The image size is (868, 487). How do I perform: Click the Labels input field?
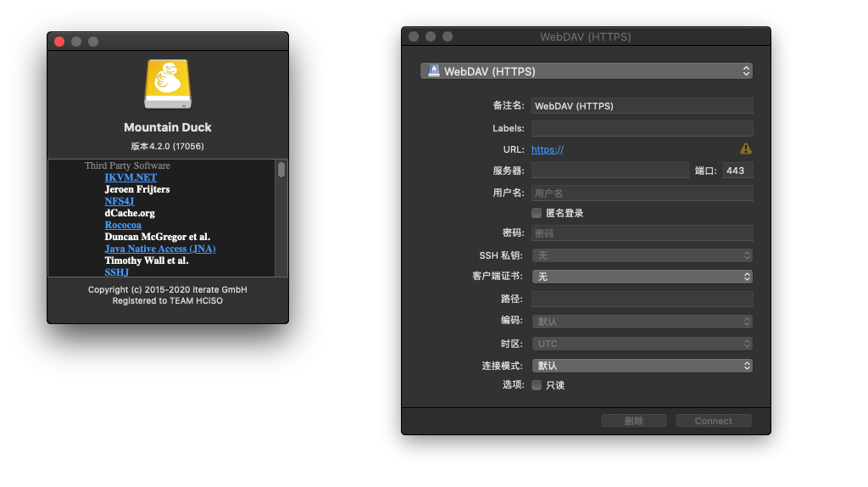coord(643,128)
